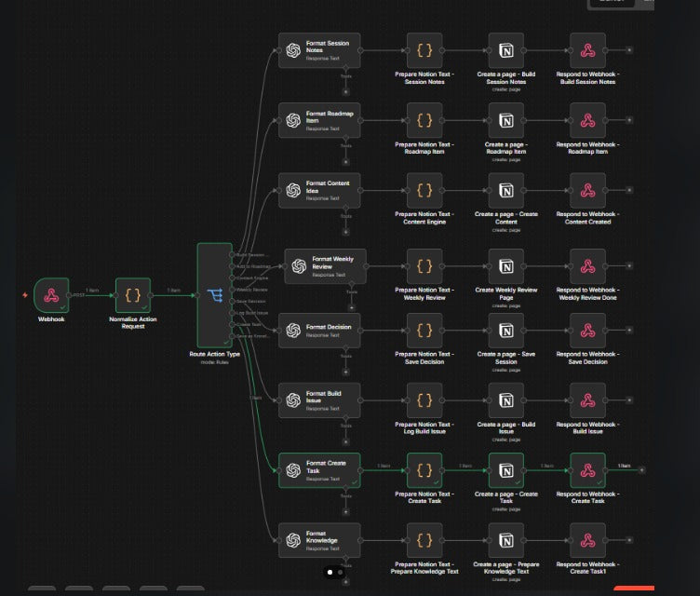Add tool to Format Roadmap Item node
700x596 pixels.
click(x=345, y=162)
